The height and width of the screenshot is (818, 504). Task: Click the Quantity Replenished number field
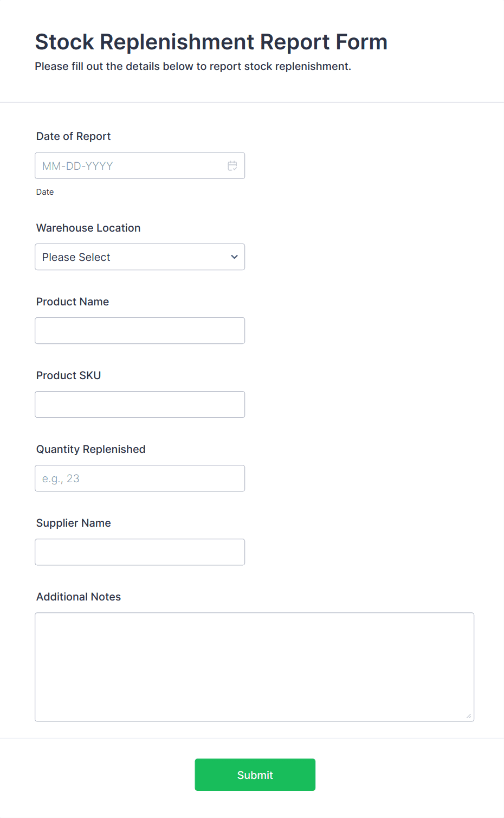(140, 478)
